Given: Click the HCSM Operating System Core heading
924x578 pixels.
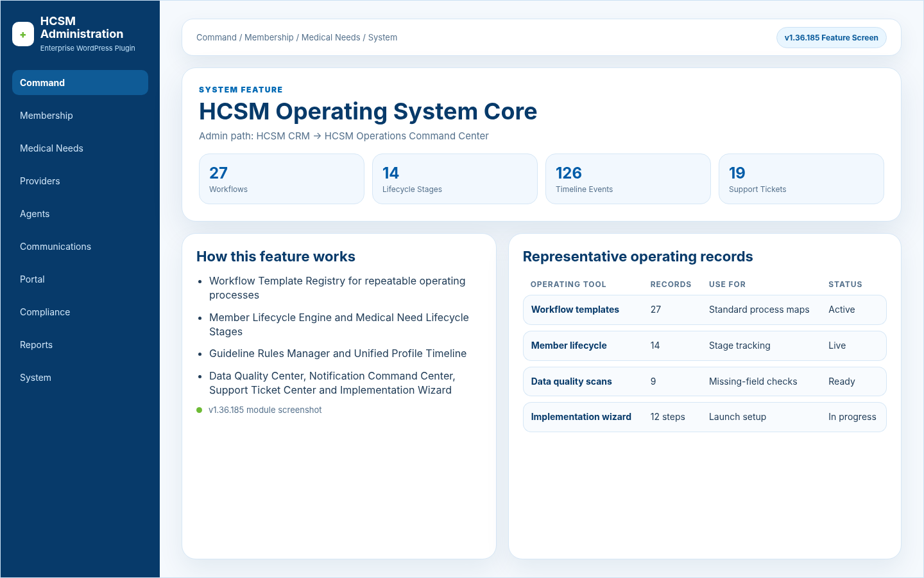Looking at the screenshot, I should tap(368, 112).
